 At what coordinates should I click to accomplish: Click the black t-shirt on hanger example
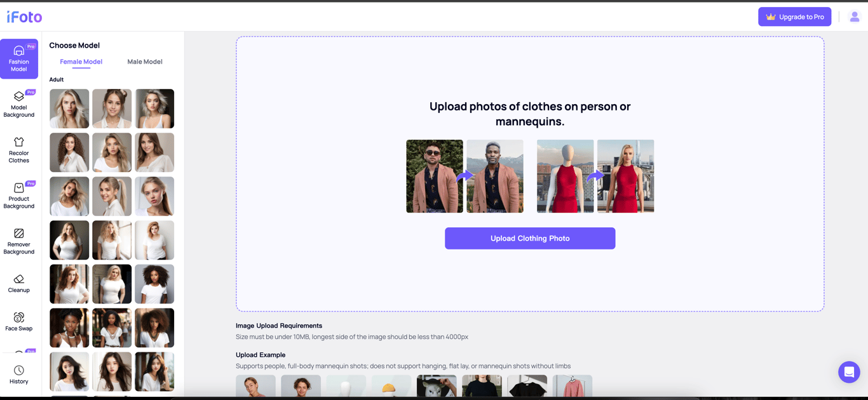[x=527, y=387]
